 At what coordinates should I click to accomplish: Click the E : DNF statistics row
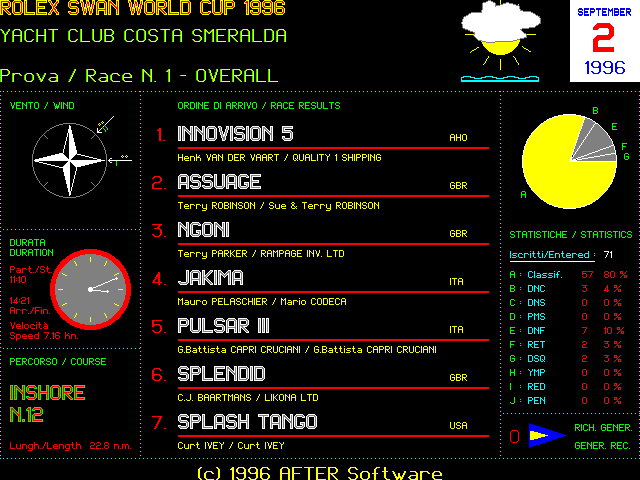(x=567, y=331)
